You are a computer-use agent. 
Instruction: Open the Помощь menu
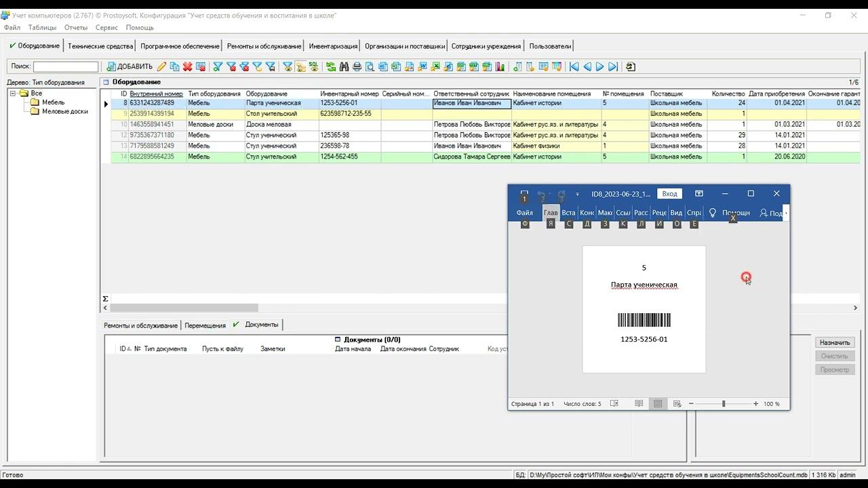(140, 28)
